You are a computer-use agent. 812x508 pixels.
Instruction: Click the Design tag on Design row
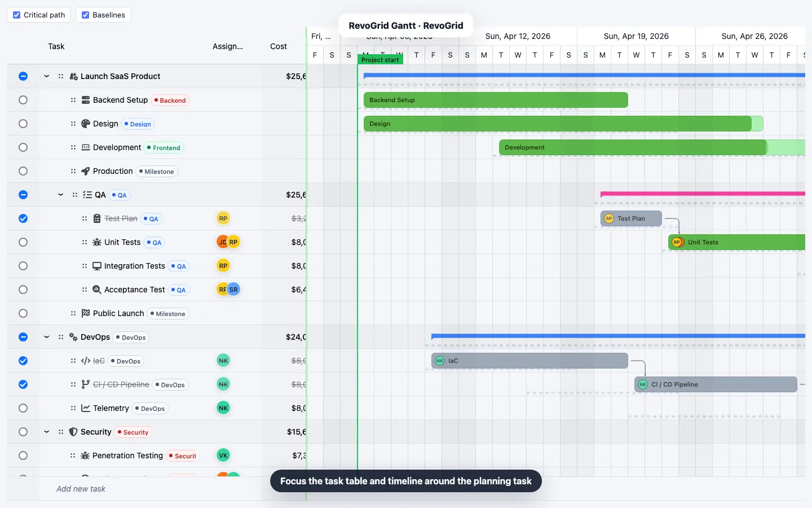[138, 124]
